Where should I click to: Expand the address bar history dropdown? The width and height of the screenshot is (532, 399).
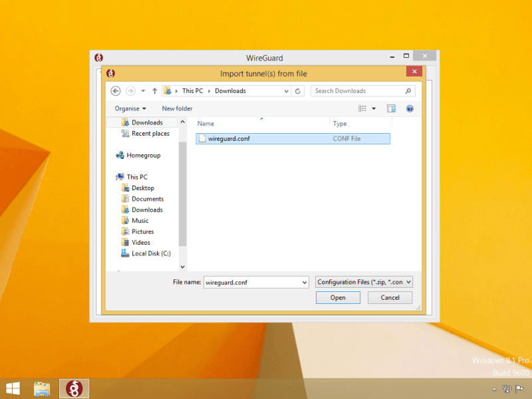[x=287, y=91]
